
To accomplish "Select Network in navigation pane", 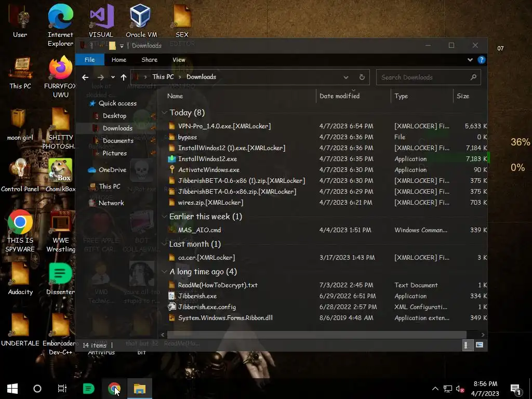I will click(106, 203).
